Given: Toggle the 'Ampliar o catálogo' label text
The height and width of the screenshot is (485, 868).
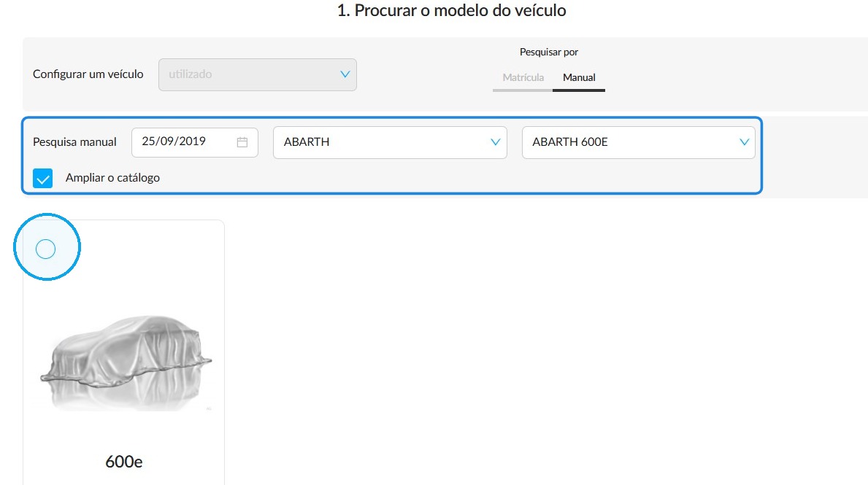Looking at the screenshot, I should click(x=112, y=177).
